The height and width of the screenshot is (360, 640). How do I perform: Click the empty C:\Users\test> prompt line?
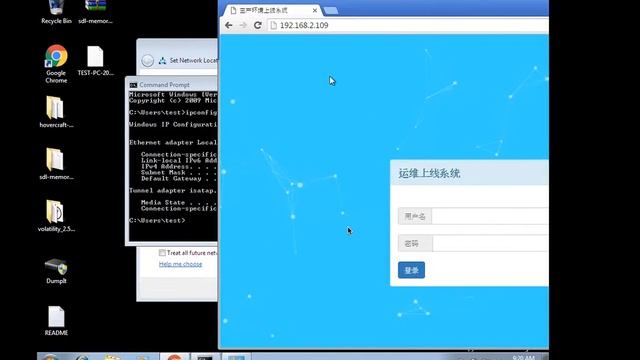(x=157, y=220)
